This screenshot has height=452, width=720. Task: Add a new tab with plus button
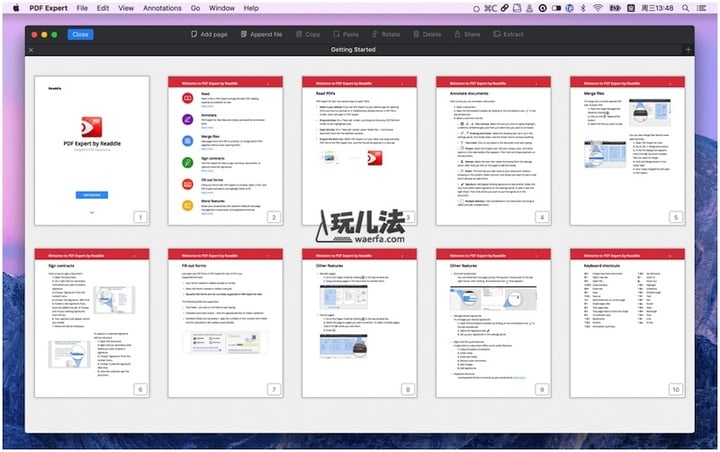pos(688,49)
